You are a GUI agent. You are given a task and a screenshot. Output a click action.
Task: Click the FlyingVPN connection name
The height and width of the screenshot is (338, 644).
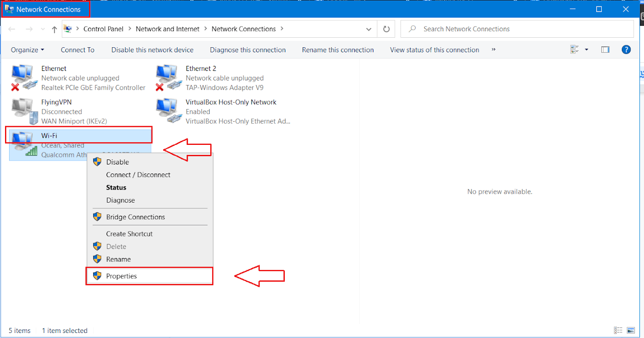(x=56, y=102)
